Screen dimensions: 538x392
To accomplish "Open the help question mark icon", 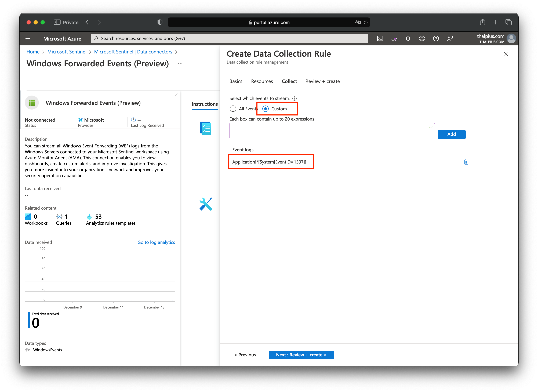I will click(436, 38).
